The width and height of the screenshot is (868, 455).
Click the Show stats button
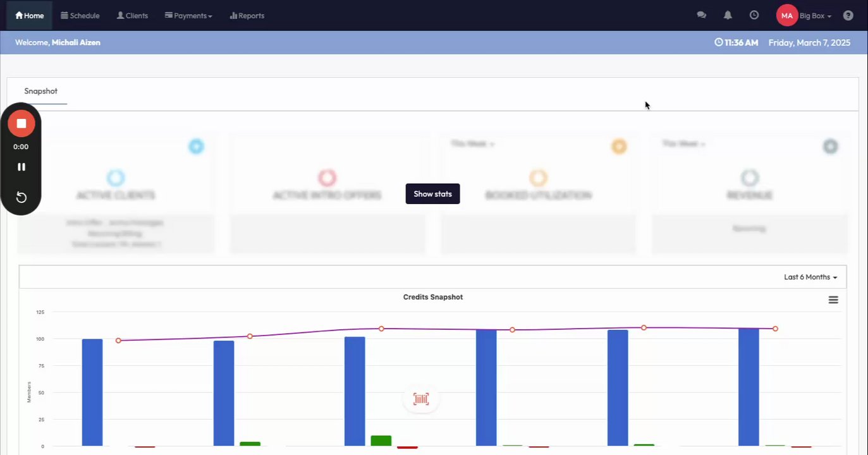432,194
